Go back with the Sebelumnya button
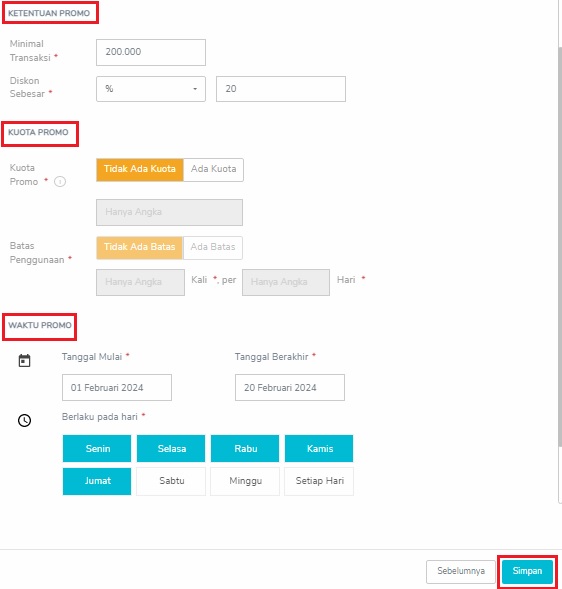Screen dimensions: 562x589 (x=461, y=571)
